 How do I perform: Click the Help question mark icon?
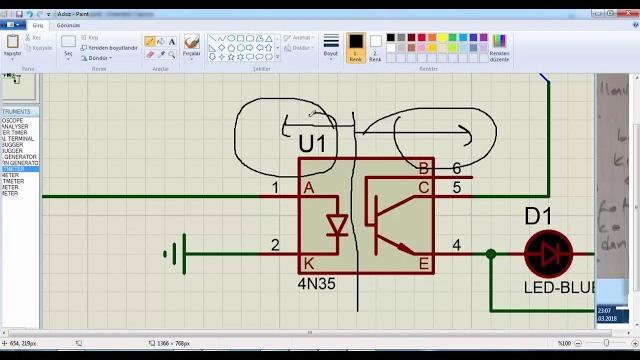636,25
